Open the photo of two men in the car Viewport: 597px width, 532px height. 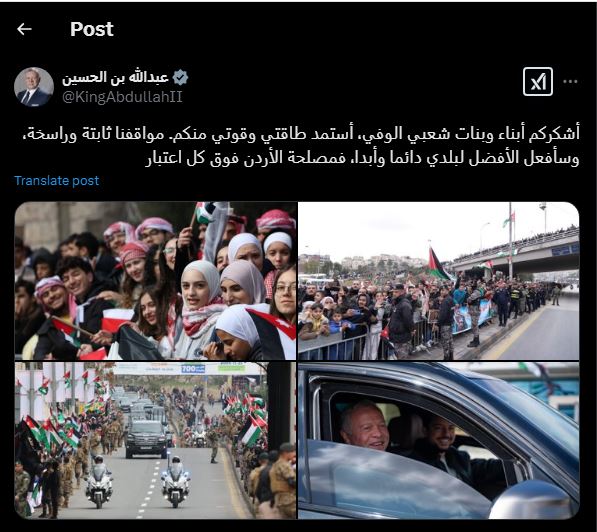coord(439,441)
